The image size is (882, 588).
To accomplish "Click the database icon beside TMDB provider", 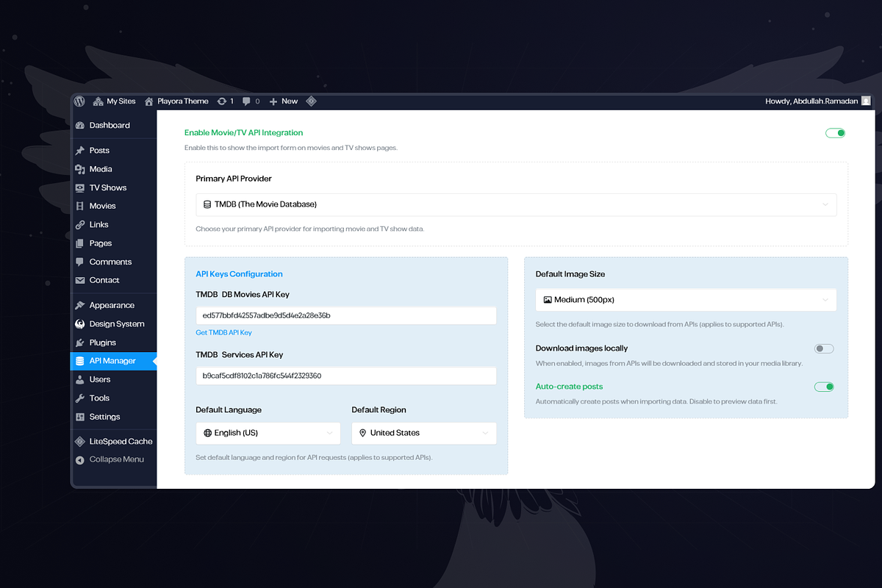I will pos(207,204).
